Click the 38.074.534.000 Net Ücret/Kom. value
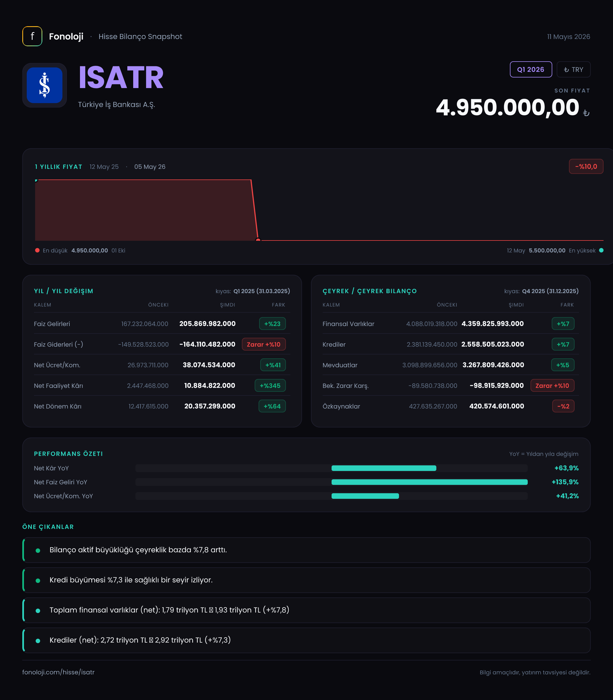The width and height of the screenshot is (613, 700). [209, 365]
